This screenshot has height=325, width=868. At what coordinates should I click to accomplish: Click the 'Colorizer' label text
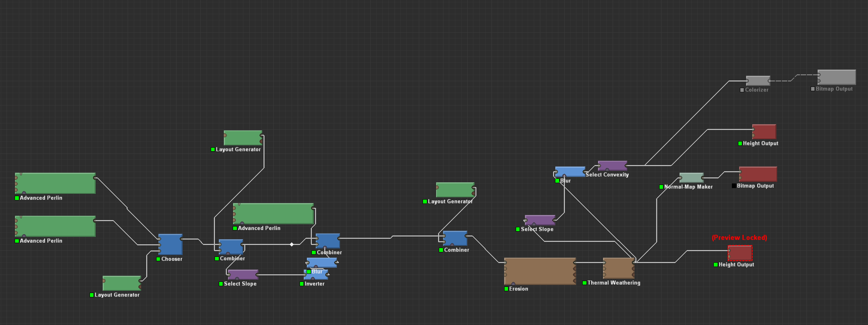point(757,90)
